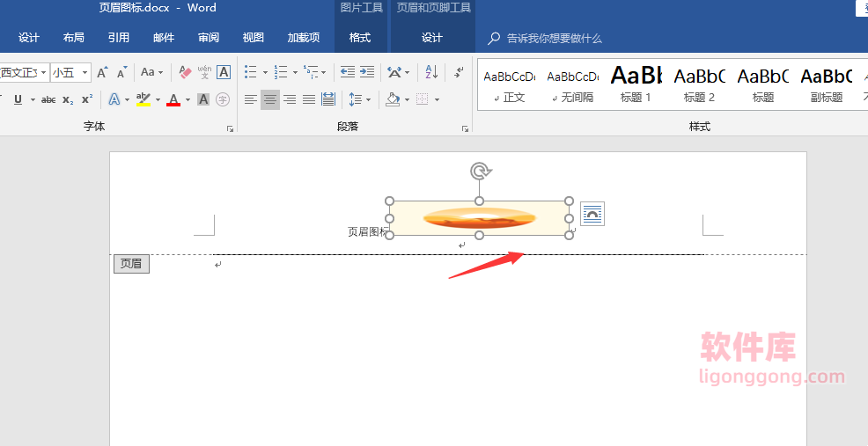Insert an enclosed character
Screen dimensions: 868x446
point(223,99)
